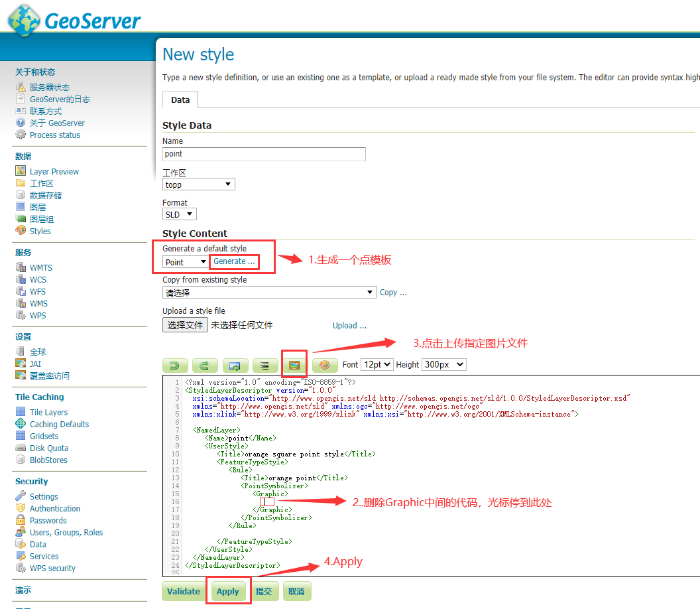Click the undo icon above the editor
The image size is (700, 609).
coord(176,365)
